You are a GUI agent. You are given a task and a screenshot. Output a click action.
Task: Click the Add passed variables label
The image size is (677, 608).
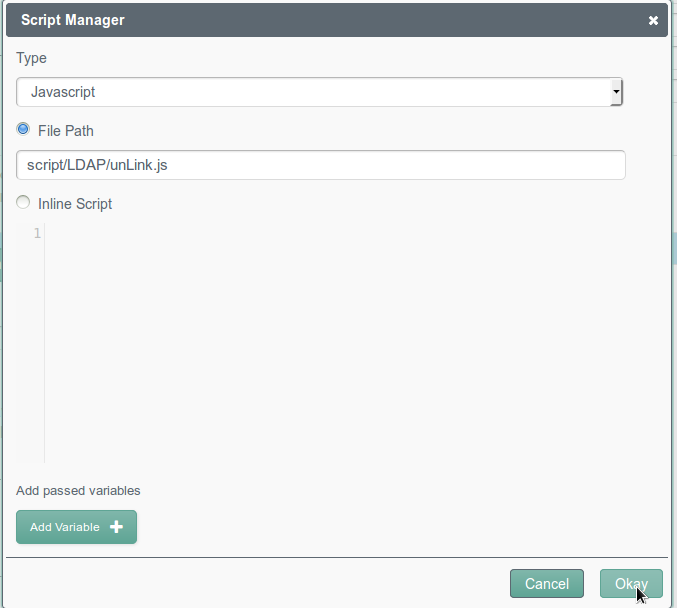coord(78,491)
